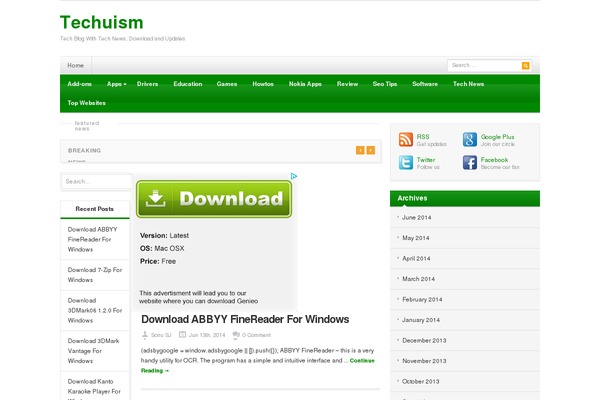Click the Sonu SJ author link
Viewport: 600px width, 400px height.
point(161,335)
